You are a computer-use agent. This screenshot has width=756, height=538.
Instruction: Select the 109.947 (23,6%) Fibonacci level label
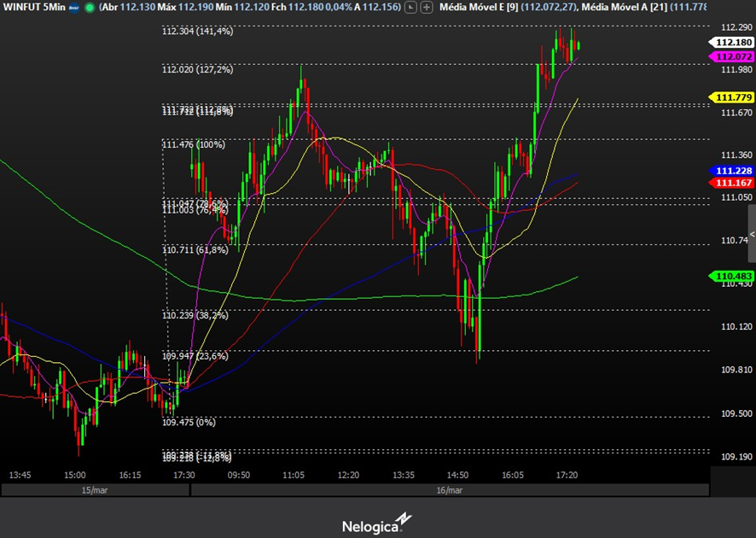coord(195,356)
